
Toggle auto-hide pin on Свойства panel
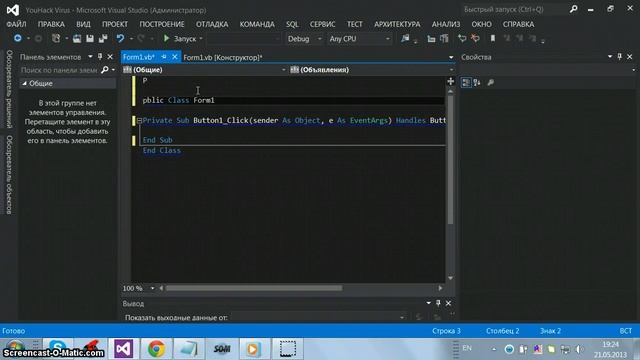coord(620,57)
